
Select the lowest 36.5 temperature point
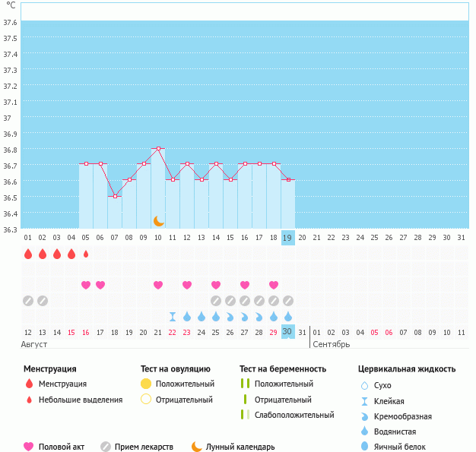(x=115, y=196)
